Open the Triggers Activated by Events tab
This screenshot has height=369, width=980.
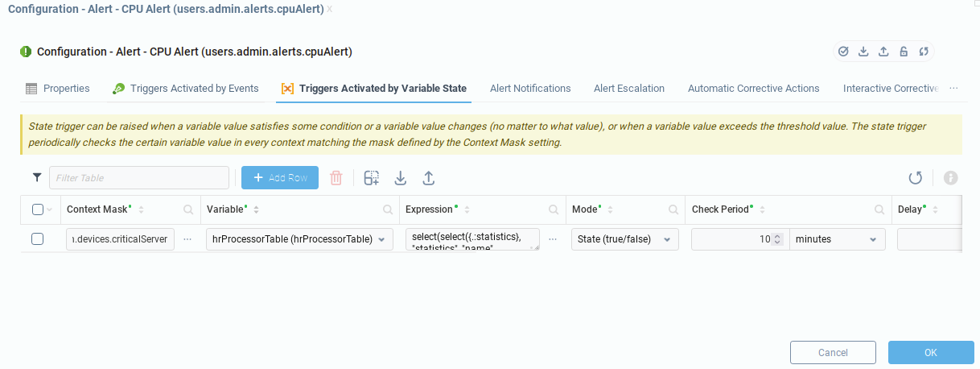click(194, 89)
